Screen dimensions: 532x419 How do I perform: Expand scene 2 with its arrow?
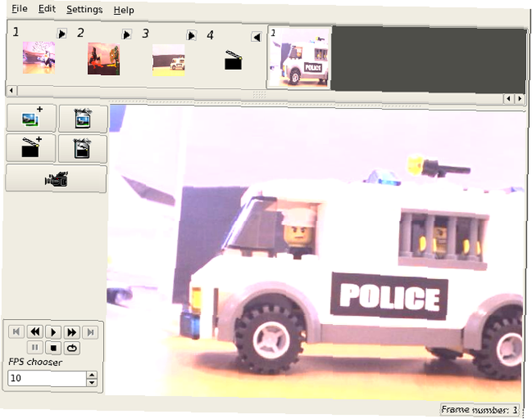point(127,34)
